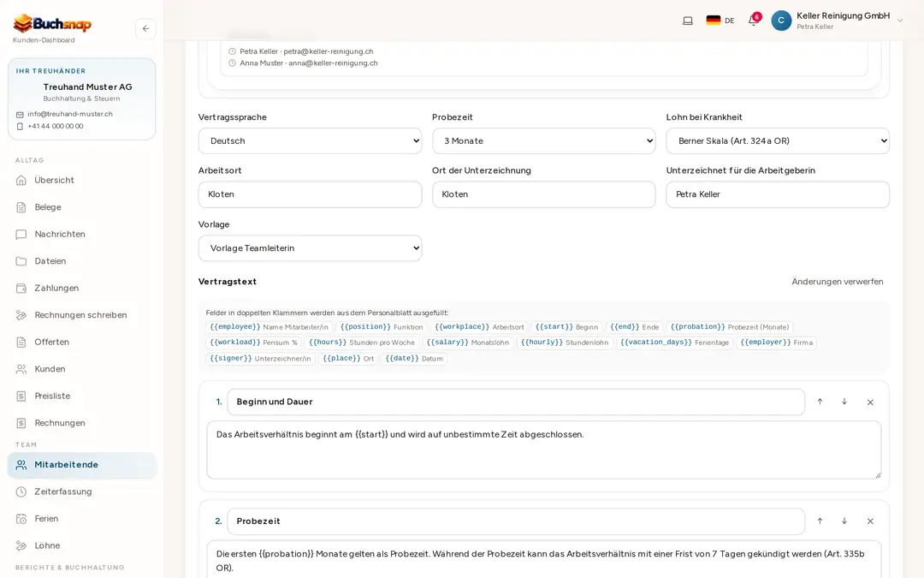The height and width of the screenshot is (578, 924).
Task: Move Probezeit clause up
Action: [x=820, y=521]
